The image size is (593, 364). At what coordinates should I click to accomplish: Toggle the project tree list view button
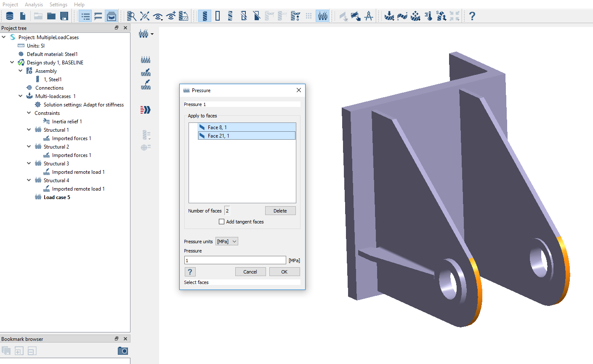[85, 16]
